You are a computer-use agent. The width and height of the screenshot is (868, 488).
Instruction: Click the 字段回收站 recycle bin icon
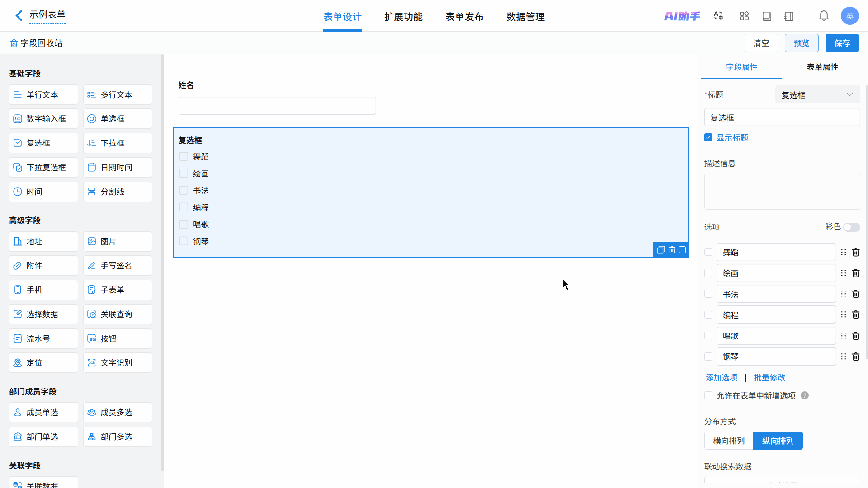[14, 43]
